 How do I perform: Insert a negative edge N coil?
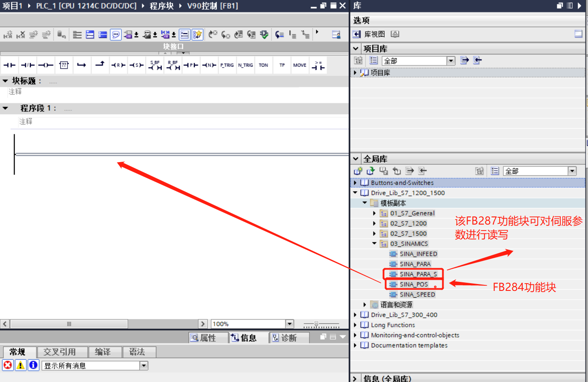209,65
